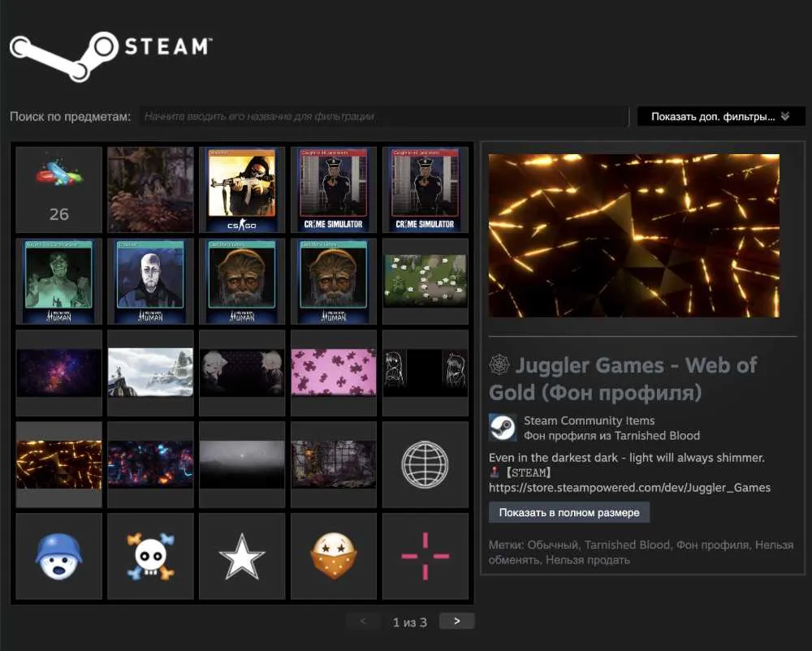Open the purple galaxy background item

(x=59, y=373)
